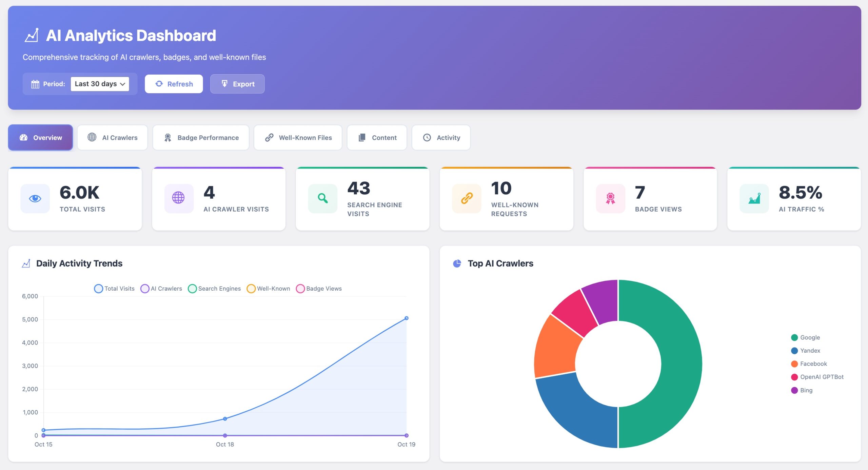Open the Well-Known Files tab
868x470 pixels.
coord(298,138)
